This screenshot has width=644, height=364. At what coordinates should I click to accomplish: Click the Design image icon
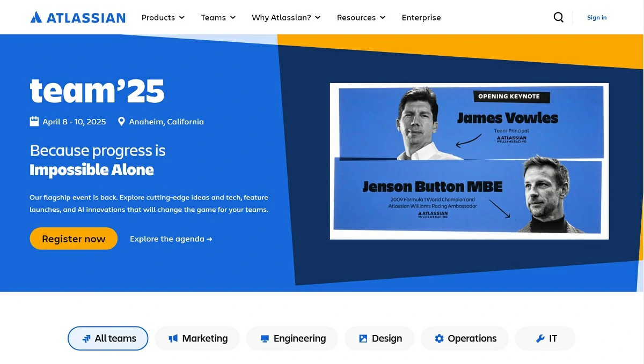363,339
